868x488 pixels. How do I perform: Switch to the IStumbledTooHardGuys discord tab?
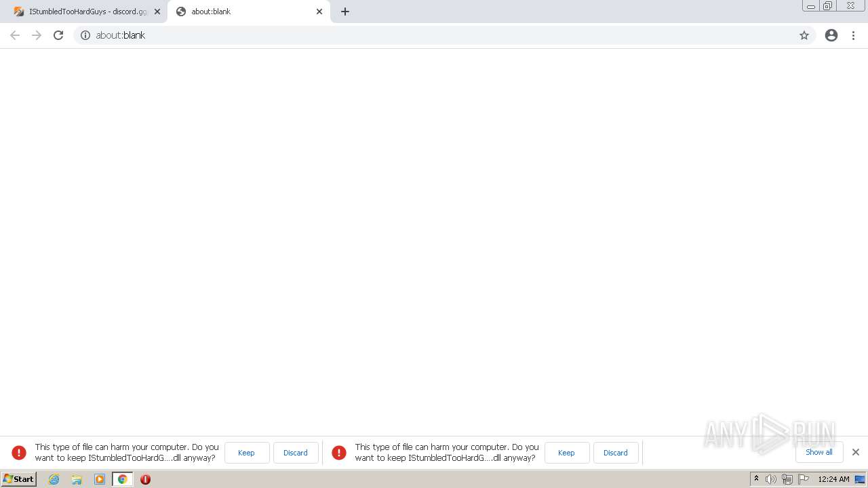click(x=87, y=12)
